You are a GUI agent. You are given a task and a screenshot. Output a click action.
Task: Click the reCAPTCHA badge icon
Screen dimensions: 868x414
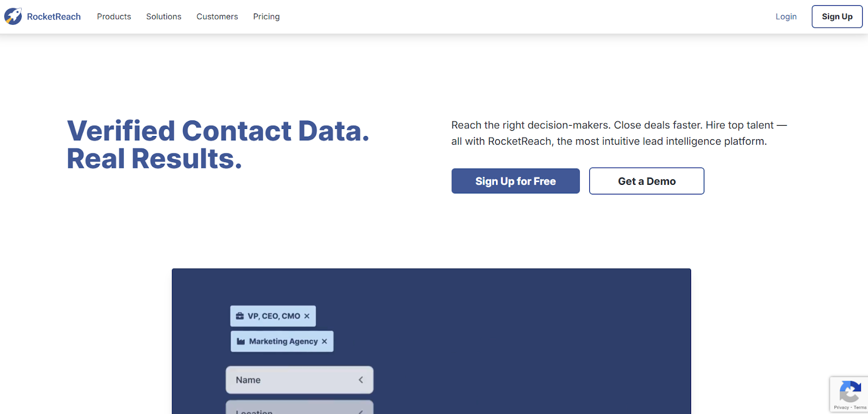(850, 391)
